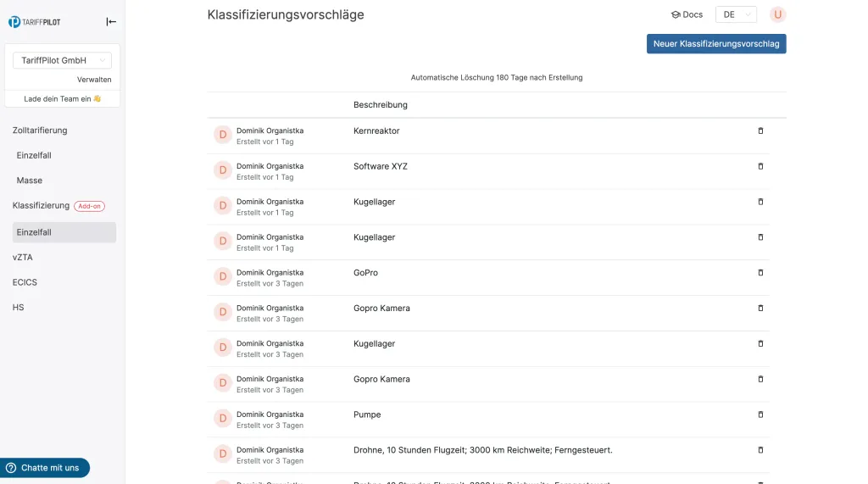Image resolution: width=868 pixels, height=484 pixels.
Task: Click the Verwalten link
Action: coord(94,80)
